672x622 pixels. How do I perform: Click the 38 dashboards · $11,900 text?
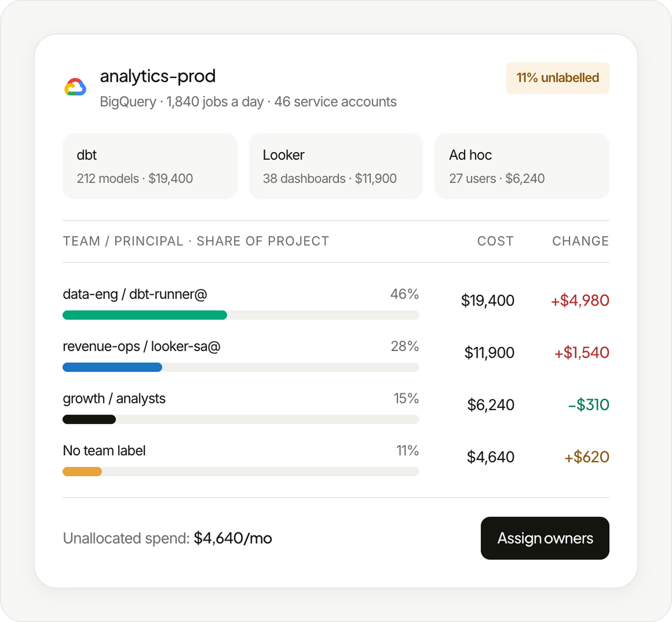tap(330, 178)
